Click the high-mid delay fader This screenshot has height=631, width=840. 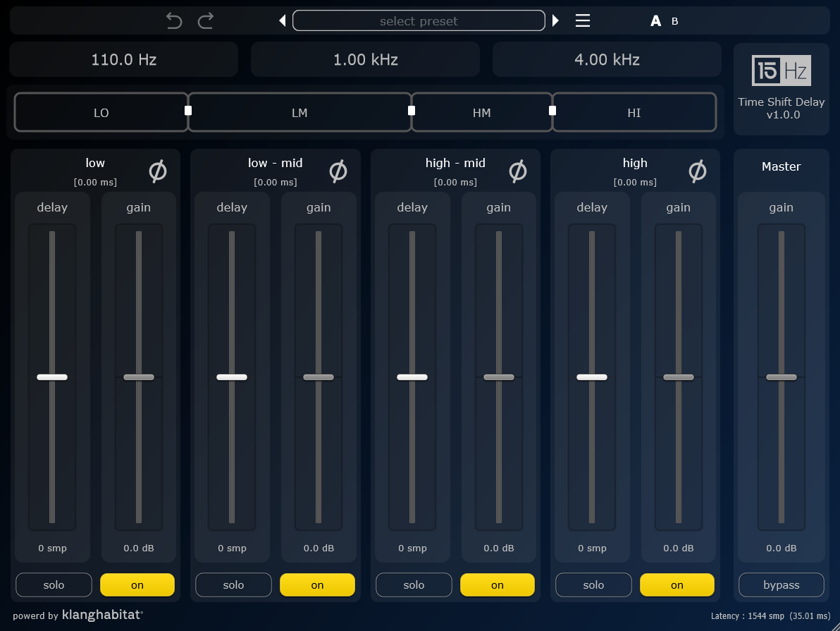[412, 377]
